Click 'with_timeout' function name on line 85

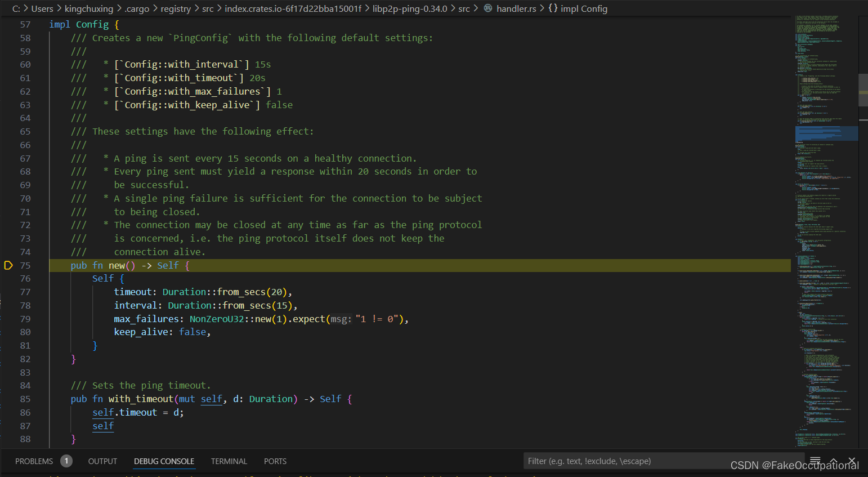pos(141,399)
